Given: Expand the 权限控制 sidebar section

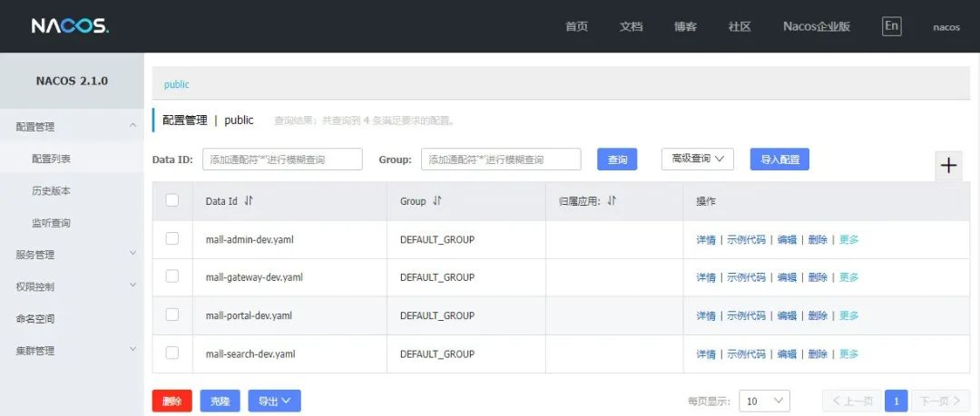Looking at the screenshot, I should 72,286.
